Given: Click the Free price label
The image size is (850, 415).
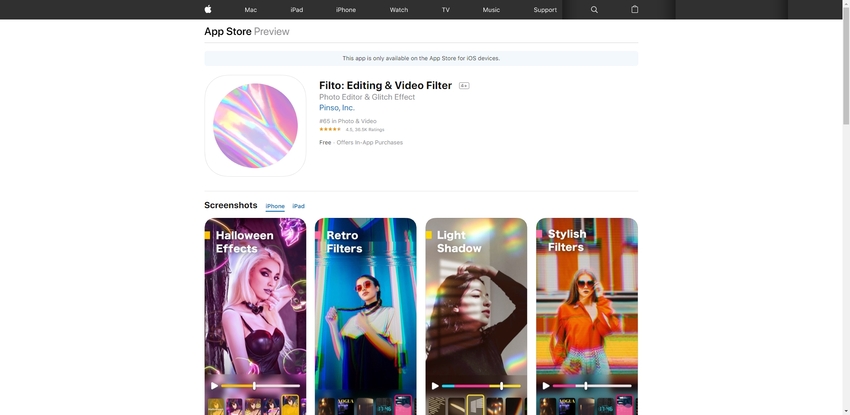Looking at the screenshot, I should [x=325, y=142].
